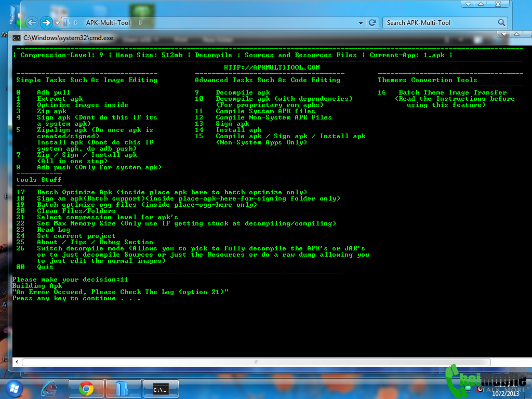Click the horizontal scrollbar of cmd window
Screen dimensions: 532x399
[256, 362]
